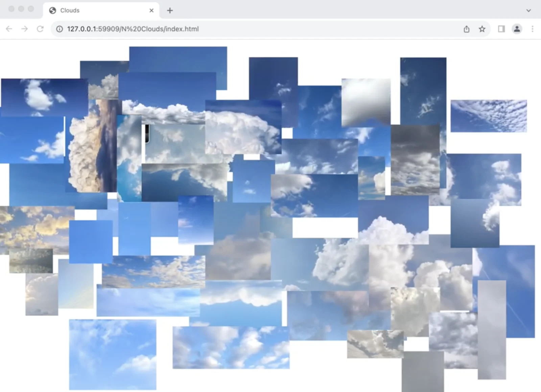The width and height of the screenshot is (541, 392).
Task: Click the dark gray stormy clouds photo
Action: pyautogui.click(x=415, y=159)
